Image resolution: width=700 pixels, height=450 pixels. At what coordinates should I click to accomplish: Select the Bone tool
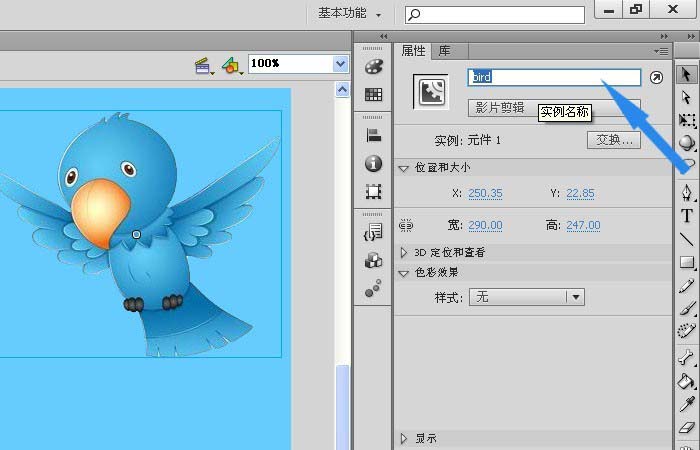point(687,358)
